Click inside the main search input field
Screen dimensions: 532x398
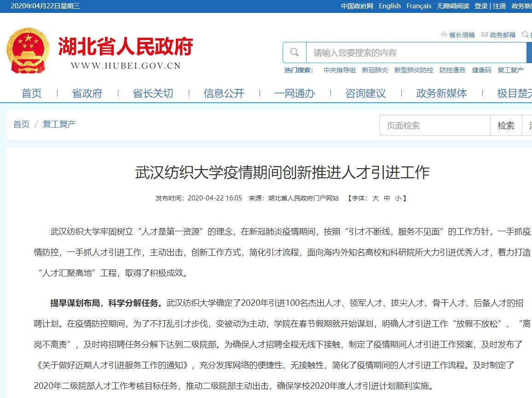[416, 53]
